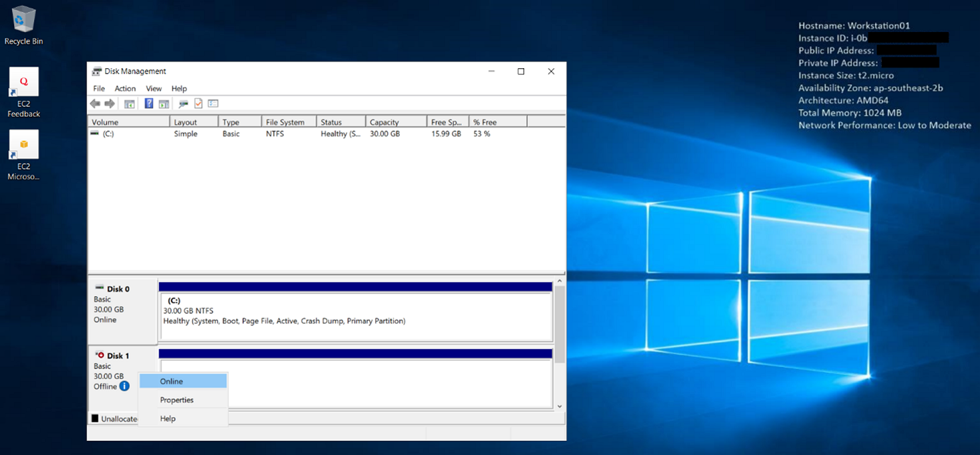Click the disk pane scrollbar down arrow
Image resolution: width=980 pixels, height=455 pixels.
pos(560,406)
